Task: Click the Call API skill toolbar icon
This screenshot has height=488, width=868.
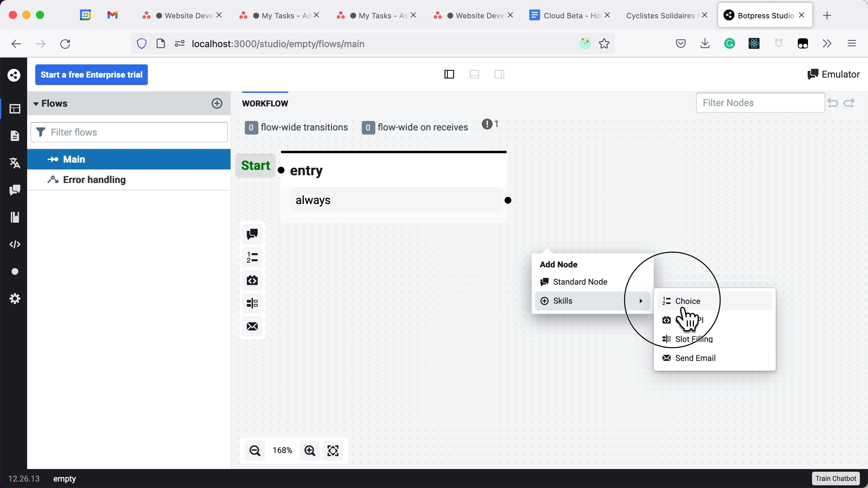Action: (x=252, y=280)
